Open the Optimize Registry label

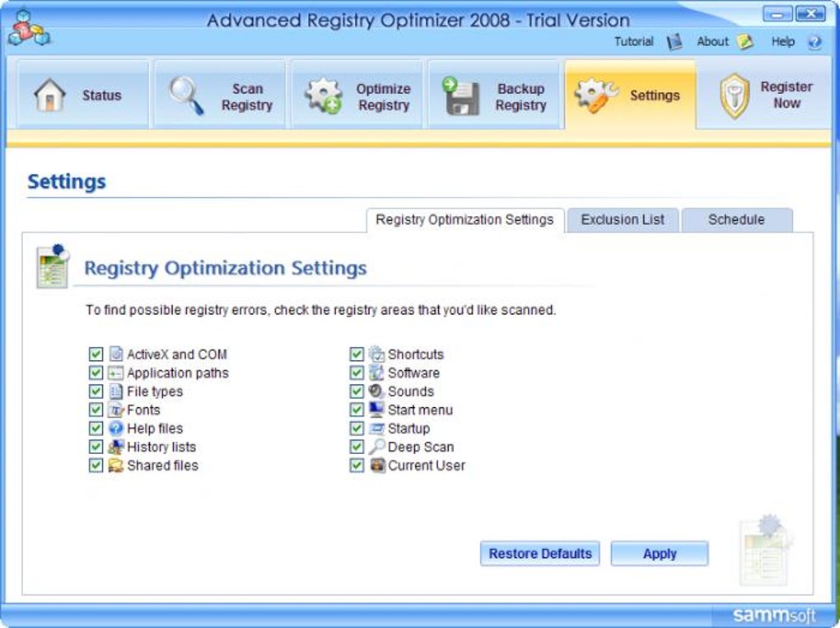(x=384, y=97)
